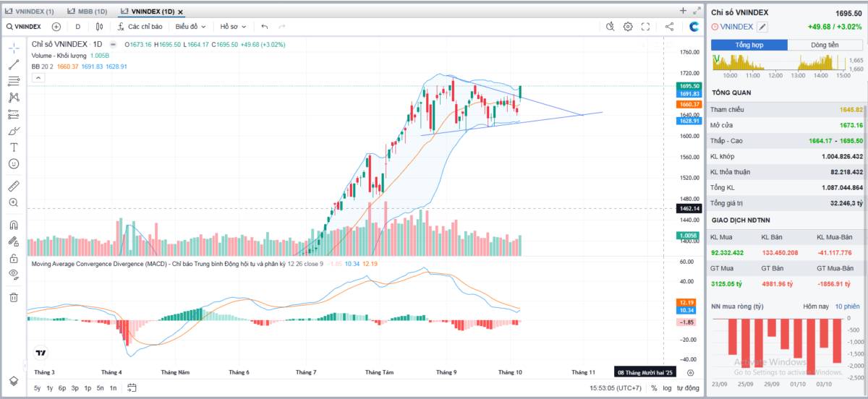Image resolution: width=868 pixels, height=399 pixels.
Task: Toggle percent scale % button
Action: tap(654, 388)
